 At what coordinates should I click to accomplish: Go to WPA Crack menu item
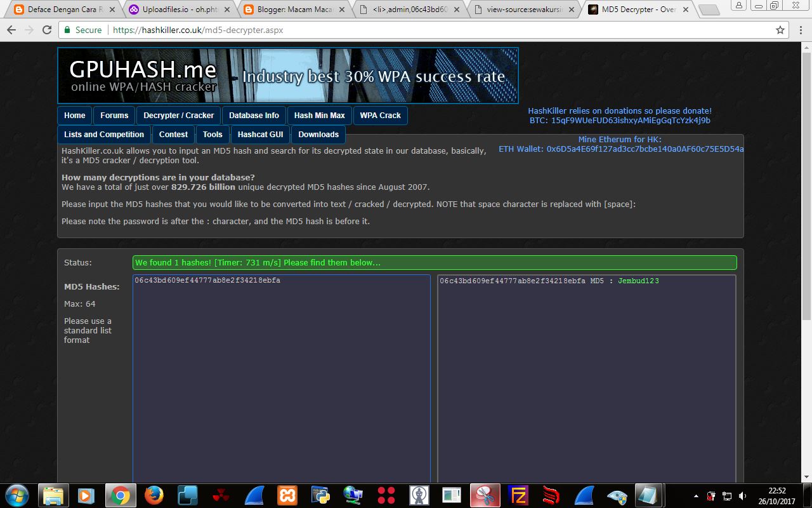click(381, 116)
